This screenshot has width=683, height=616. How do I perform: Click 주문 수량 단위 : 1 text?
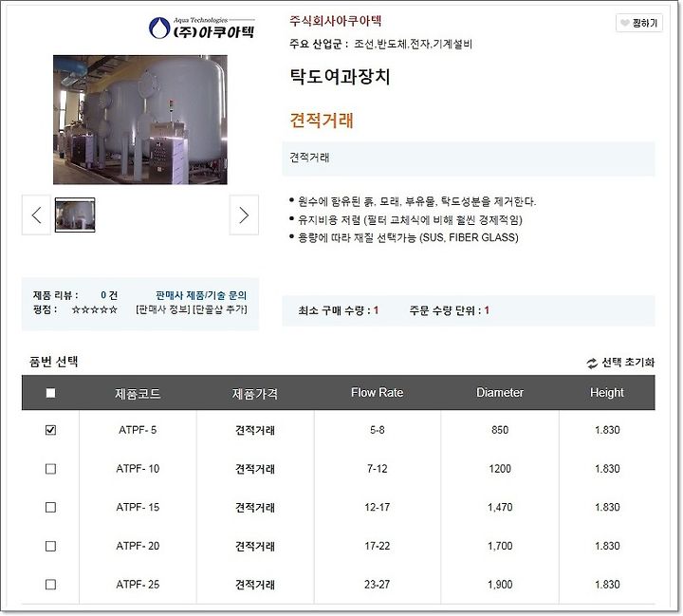tap(449, 310)
